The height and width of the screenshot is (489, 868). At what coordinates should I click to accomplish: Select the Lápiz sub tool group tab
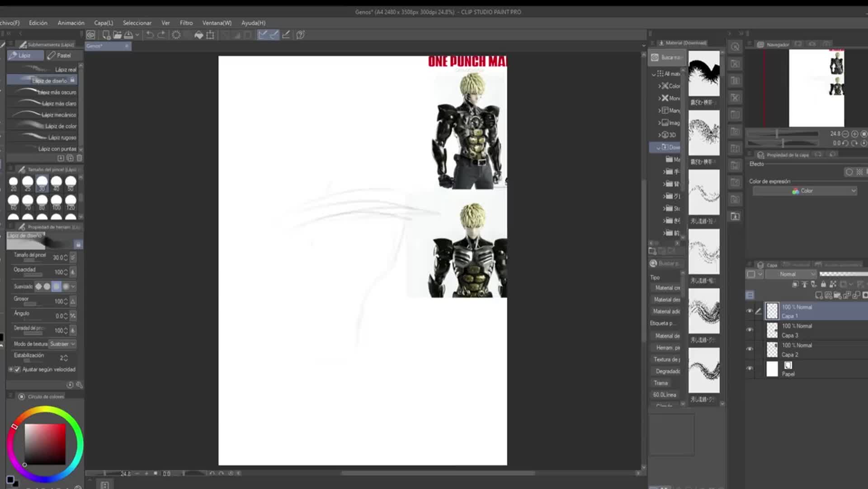[25, 55]
